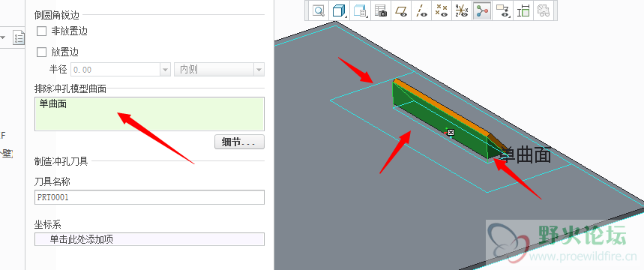Open the saved views manager icon
This screenshot has height=270, width=644.
360,10
